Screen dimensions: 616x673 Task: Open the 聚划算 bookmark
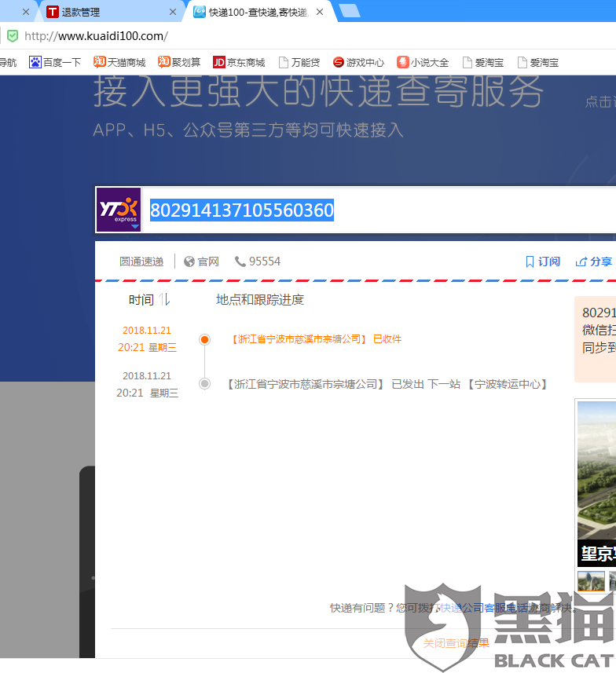180,63
